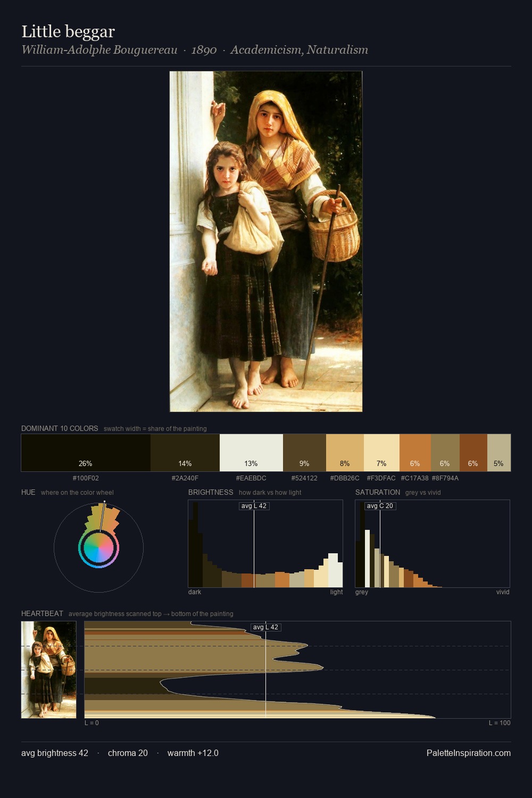
Task: Click footer stat "chroma 20"
Action: 128,753
